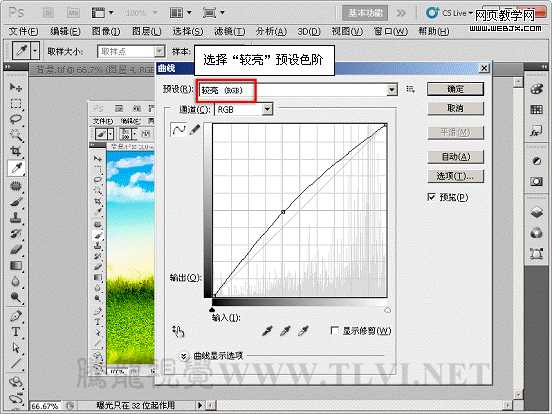This screenshot has height=414, width=552.
Task: Click the canvas image of sky and grass
Action: (x=130, y=257)
